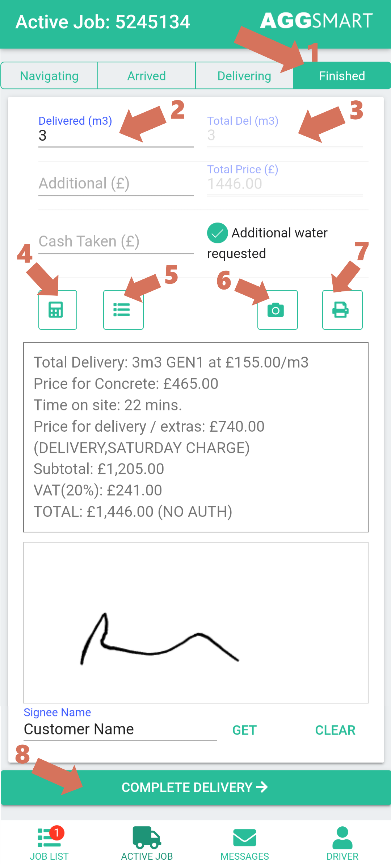The height and width of the screenshot is (868, 391).
Task: Edit the Signee Name field
Action: click(119, 729)
